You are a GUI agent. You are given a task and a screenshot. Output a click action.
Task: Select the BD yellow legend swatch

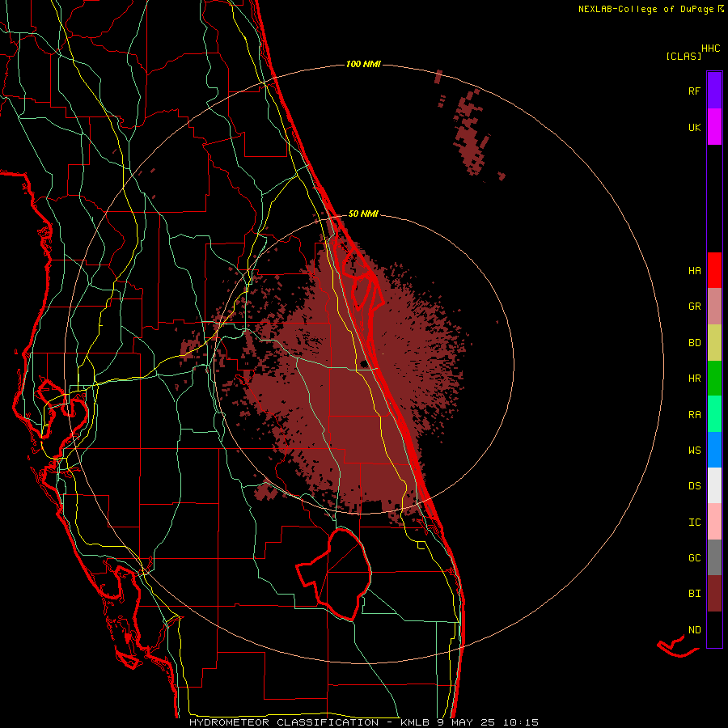coord(714,343)
